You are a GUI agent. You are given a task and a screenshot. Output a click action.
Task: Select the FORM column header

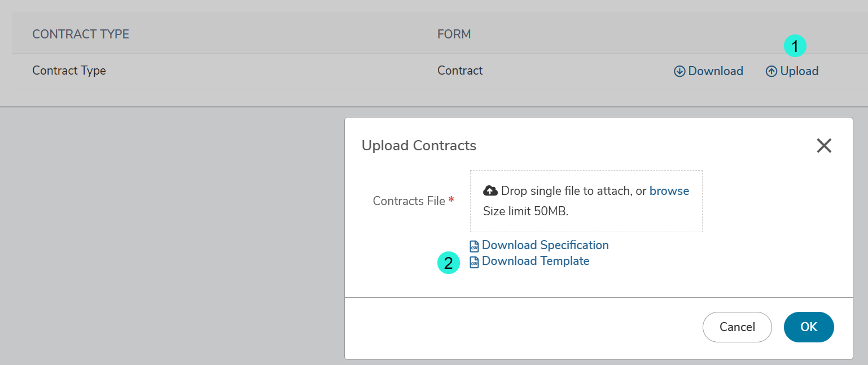pyautogui.click(x=454, y=34)
